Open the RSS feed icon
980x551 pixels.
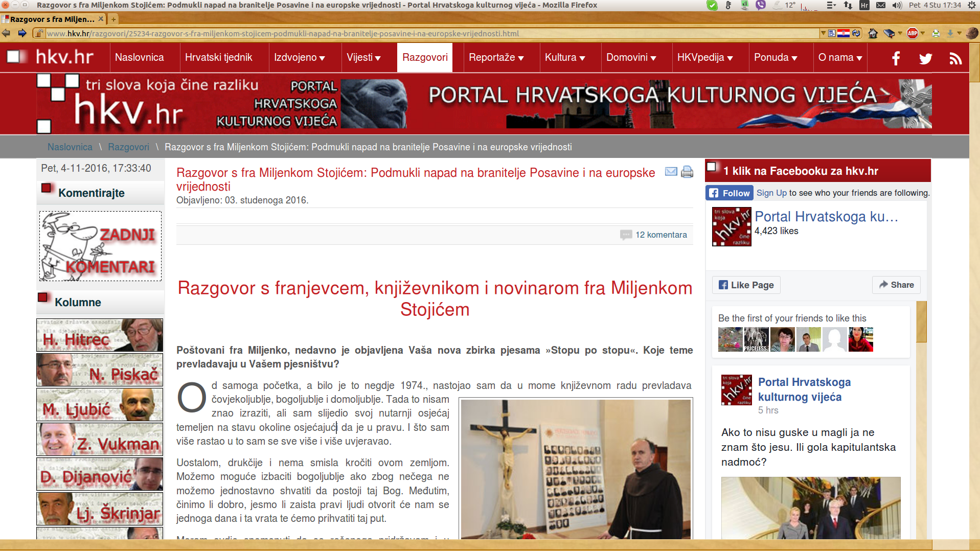pyautogui.click(x=955, y=58)
